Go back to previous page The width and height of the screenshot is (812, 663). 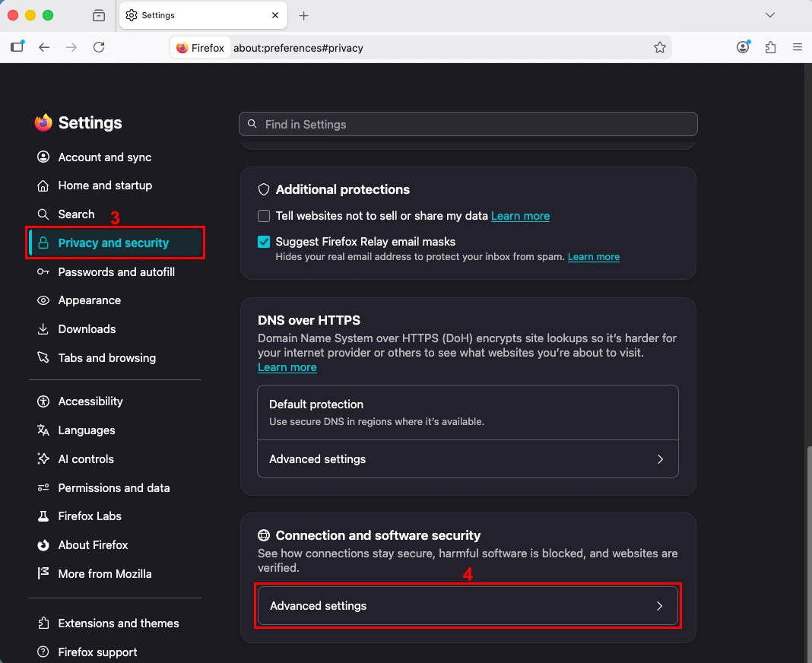tap(44, 48)
